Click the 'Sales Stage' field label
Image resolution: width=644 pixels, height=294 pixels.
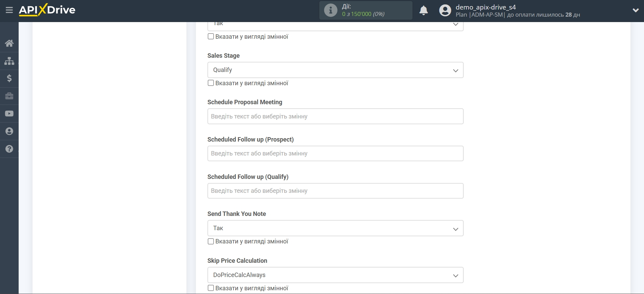(x=223, y=56)
